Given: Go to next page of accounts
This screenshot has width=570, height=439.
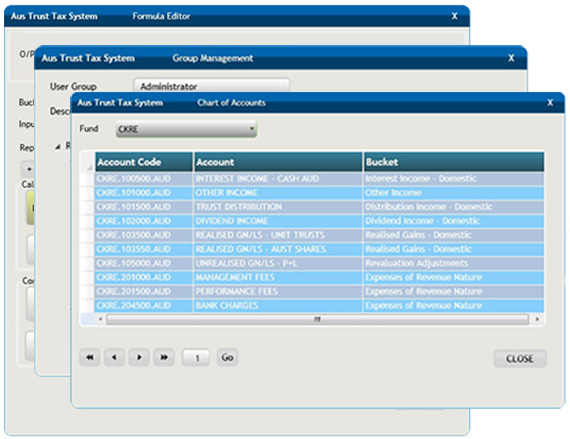Looking at the screenshot, I should 139,358.
